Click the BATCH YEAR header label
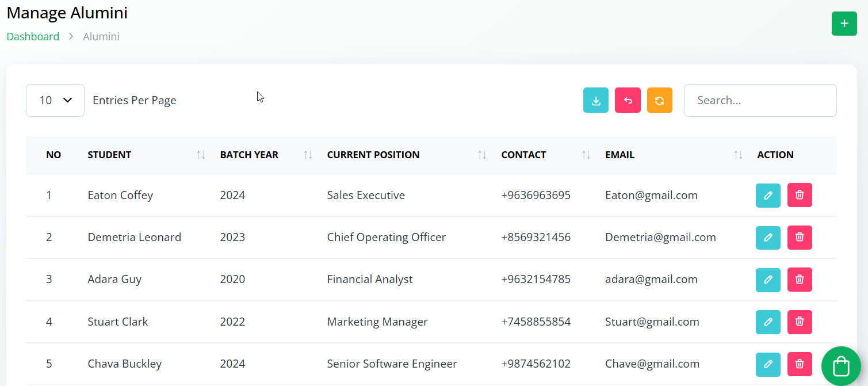868x386 pixels. [x=249, y=155]
